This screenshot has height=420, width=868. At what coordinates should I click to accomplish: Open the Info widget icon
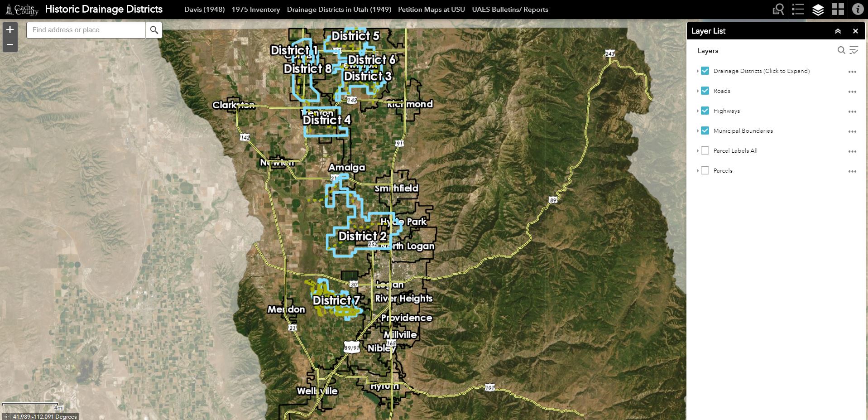click(857, 9)
